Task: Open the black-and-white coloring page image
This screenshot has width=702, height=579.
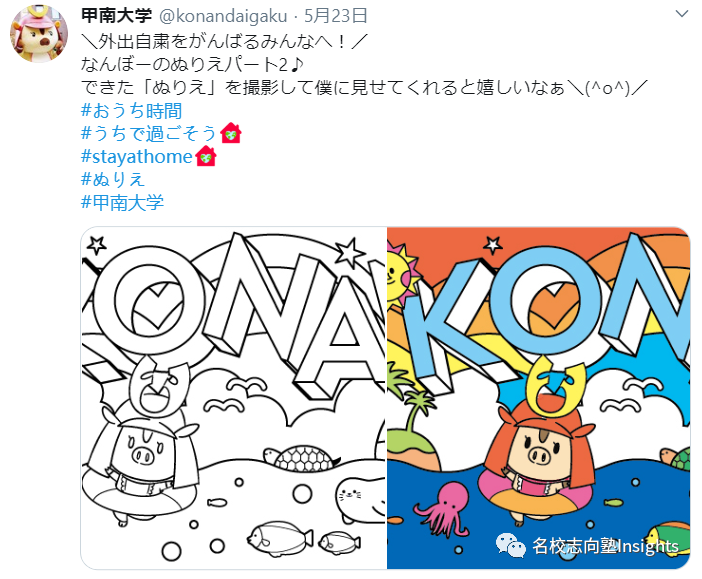Action: pyautogui.click(x=234, y=398)
